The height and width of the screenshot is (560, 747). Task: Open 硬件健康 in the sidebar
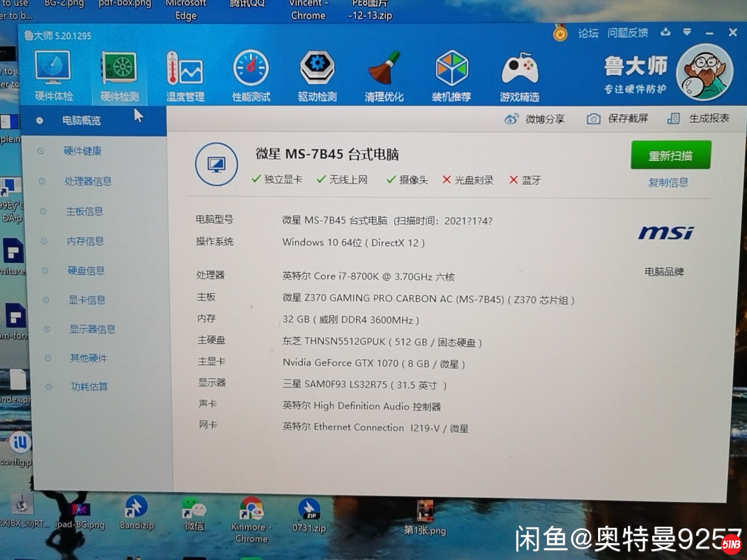(82, 151)
